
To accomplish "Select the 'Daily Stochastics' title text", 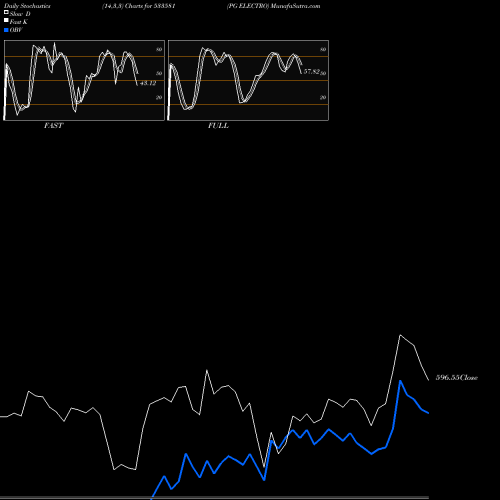I will (27, 6).
